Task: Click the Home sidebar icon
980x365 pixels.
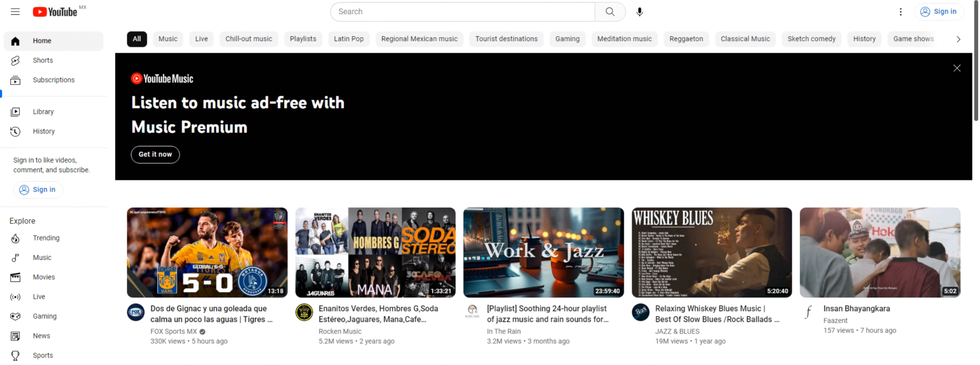Action: 15,41
